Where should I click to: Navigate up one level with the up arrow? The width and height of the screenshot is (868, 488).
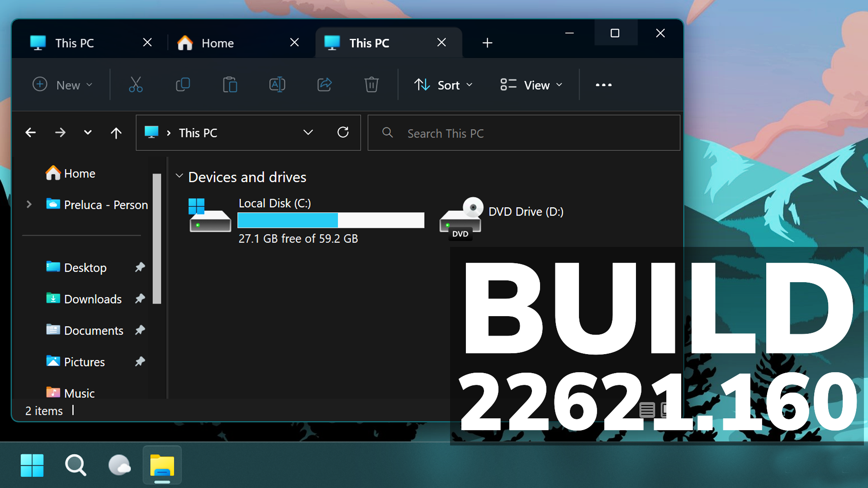(116, 132)
